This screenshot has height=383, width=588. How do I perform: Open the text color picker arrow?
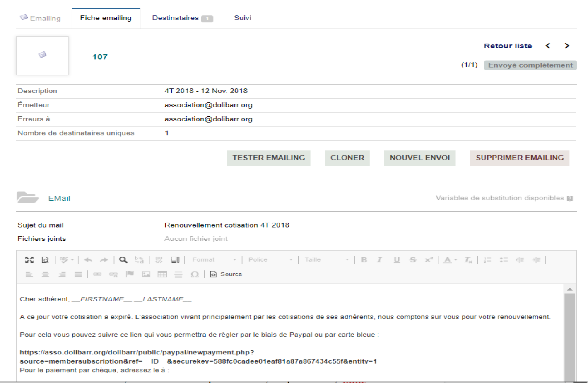pyautogui.click(x=455, y=260)
